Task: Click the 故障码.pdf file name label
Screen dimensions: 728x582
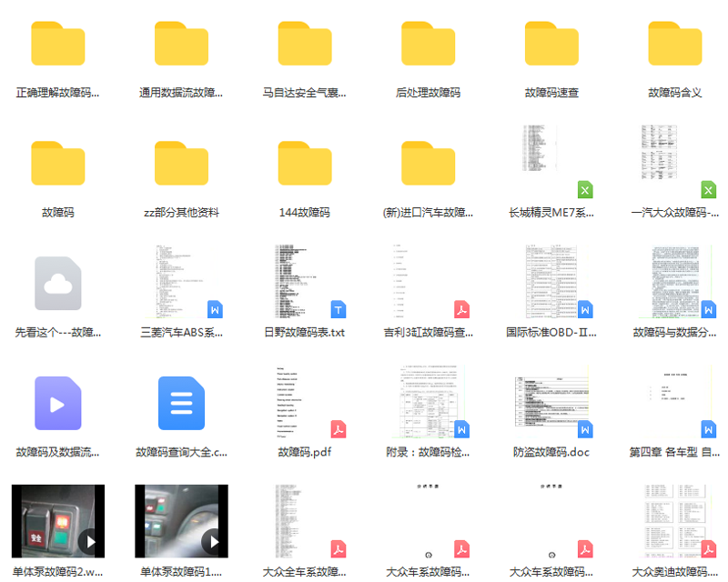Action: [305, 452]
